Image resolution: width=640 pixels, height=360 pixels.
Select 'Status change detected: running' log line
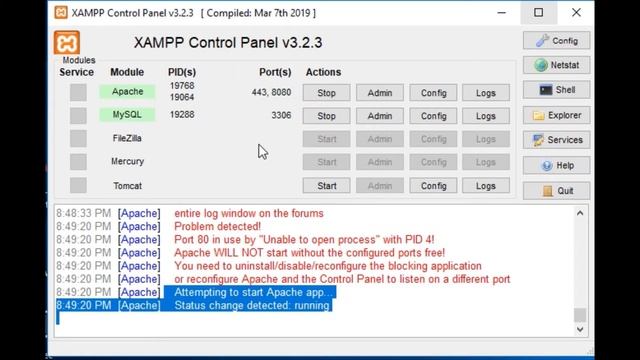(x=252, y=305)
